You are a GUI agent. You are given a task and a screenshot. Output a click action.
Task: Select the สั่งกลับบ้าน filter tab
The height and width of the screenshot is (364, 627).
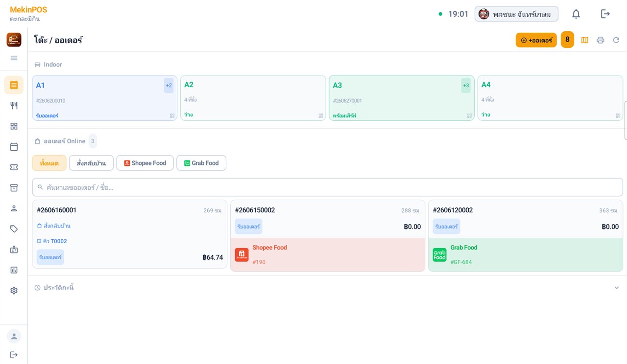(91, 163)
